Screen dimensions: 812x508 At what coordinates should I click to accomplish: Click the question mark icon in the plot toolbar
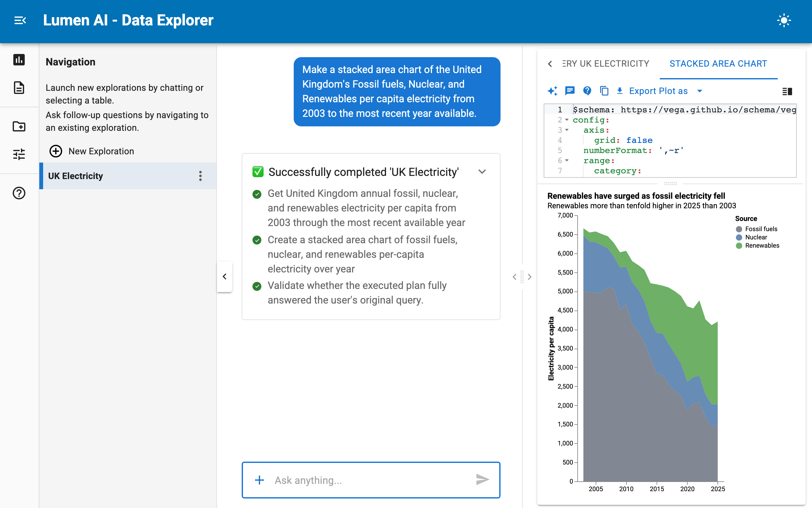pyautogui.click(x=587, y=91)
